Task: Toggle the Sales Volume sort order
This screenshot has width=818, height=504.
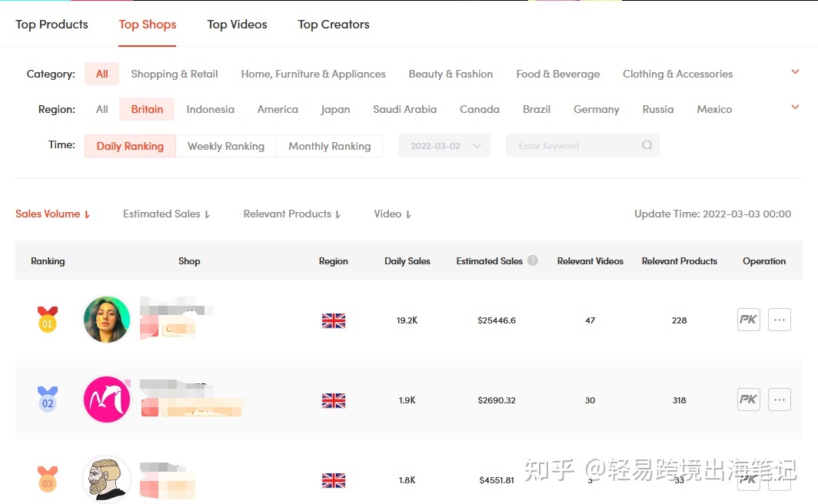Action: coord(52,214)
